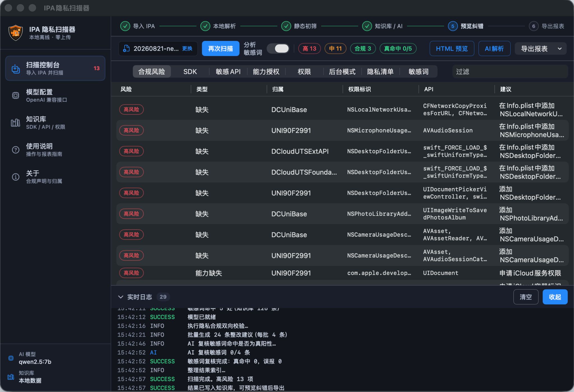Click the 导入 IPA step checkmark
574x392 pixels.
coord(125,26)
